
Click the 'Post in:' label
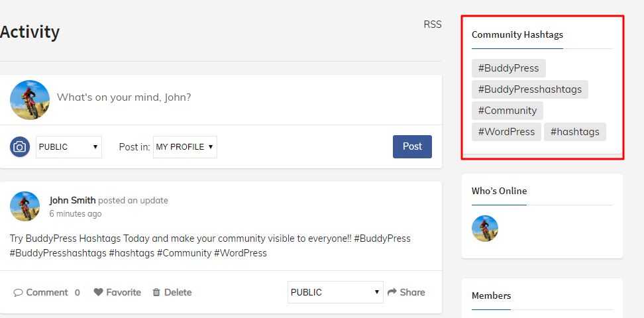tap(134, 147)
